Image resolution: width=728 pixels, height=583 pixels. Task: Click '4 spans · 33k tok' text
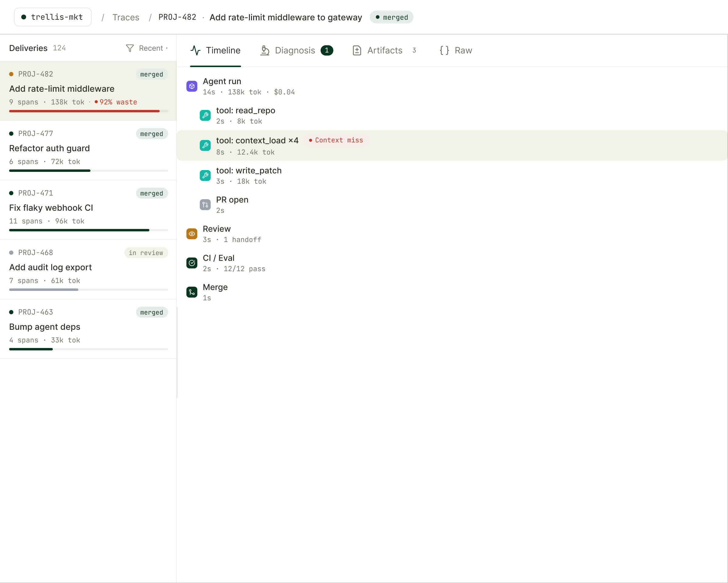45,340
